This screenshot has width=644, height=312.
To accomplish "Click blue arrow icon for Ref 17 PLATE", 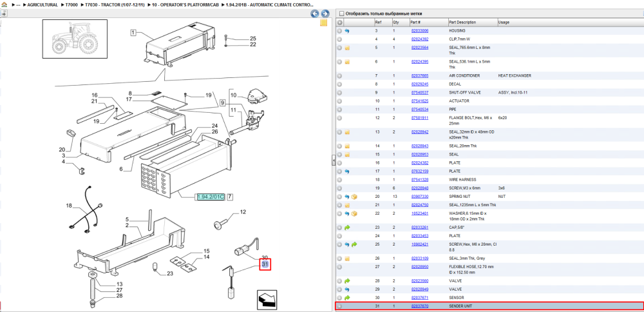I will pos(347,171).
